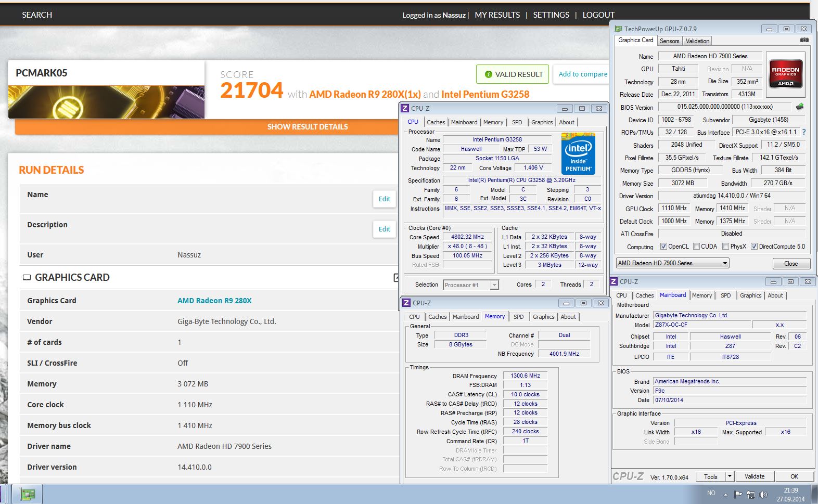The image size is (818, 504).
Task: Click the GPU Clock value 1110 MHz
Action: tap(674, 208)
